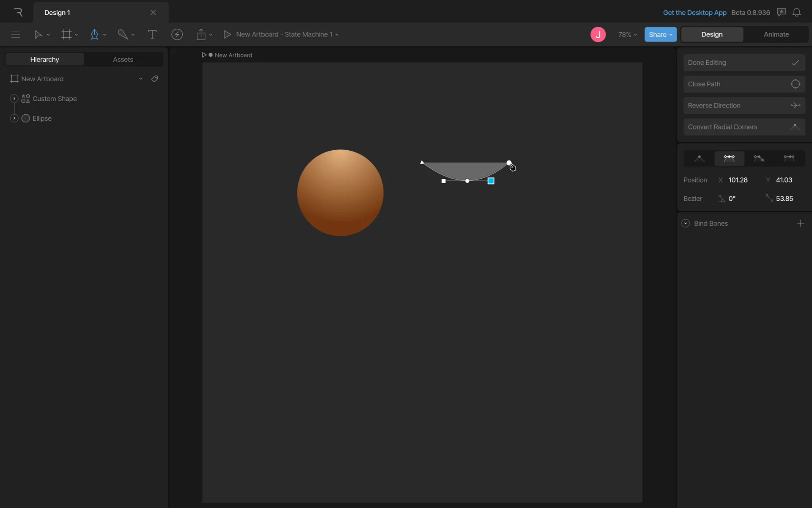Select the Pen tool in toolbar

coord(94,34)
